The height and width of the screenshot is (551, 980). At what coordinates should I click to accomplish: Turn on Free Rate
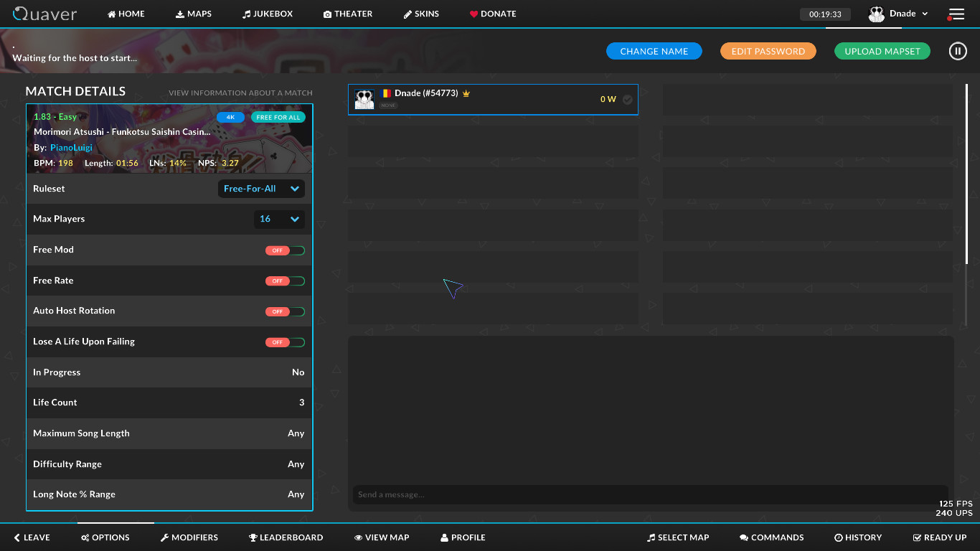pos(285,281)
